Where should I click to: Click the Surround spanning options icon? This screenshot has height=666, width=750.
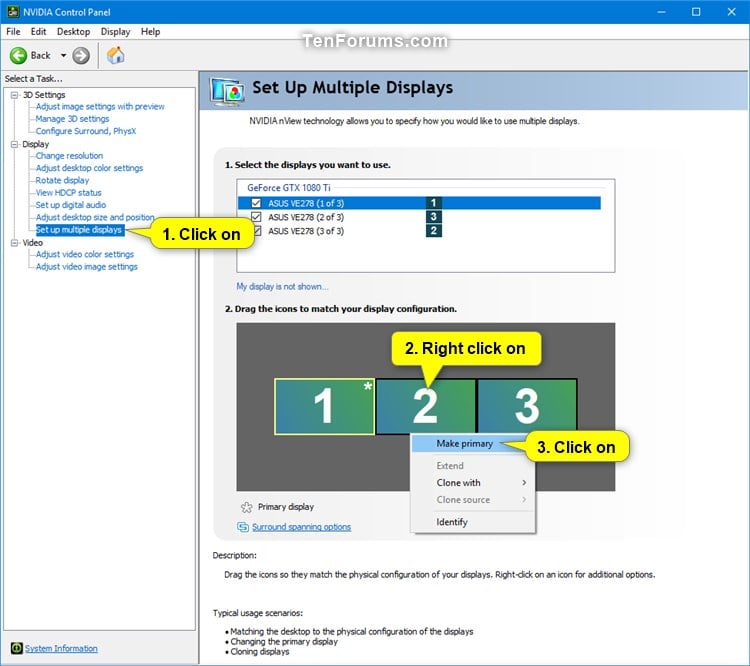(x=243, y=527)
